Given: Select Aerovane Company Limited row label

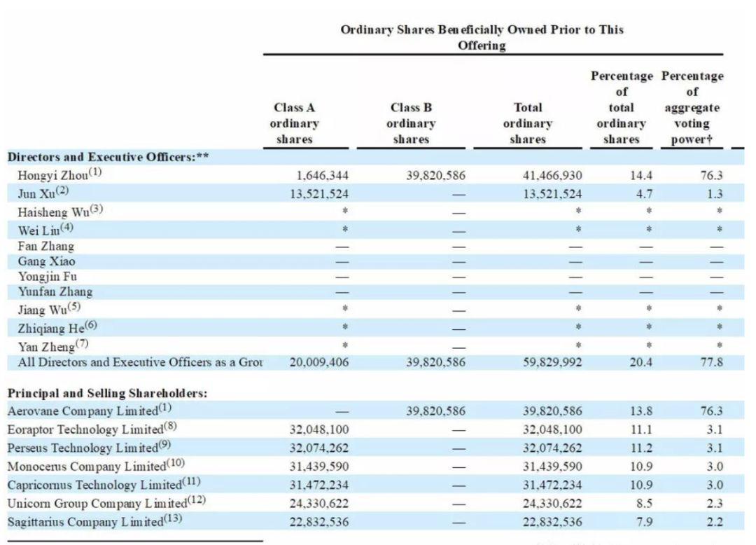Looking at the screenshot, I should tap(89, 410).
